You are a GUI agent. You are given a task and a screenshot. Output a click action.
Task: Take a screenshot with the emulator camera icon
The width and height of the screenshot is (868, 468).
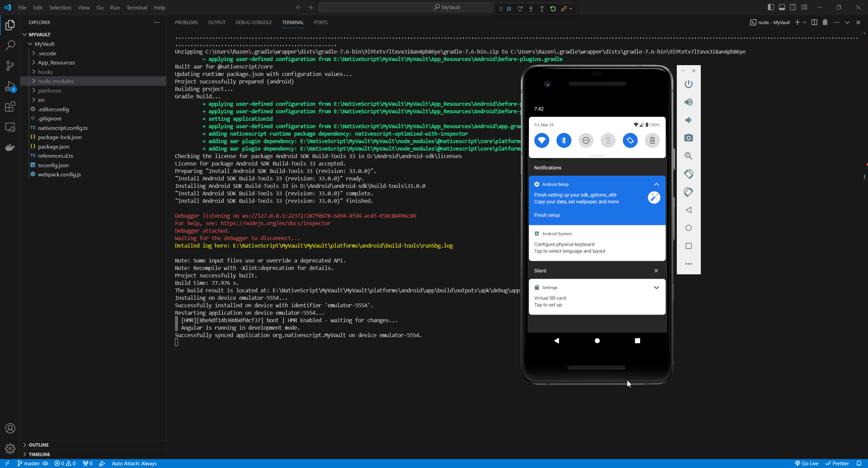click(x=688, y=138)
